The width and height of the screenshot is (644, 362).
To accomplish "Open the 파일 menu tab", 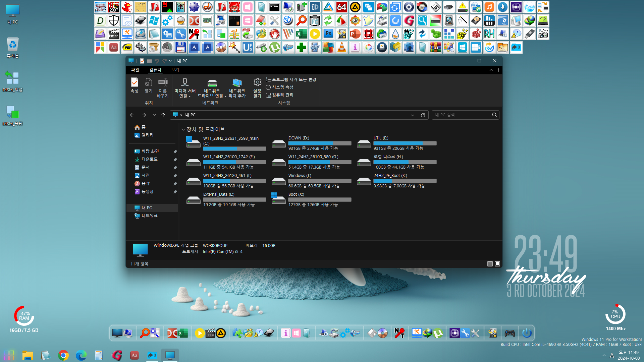I will tap(135, 70).
